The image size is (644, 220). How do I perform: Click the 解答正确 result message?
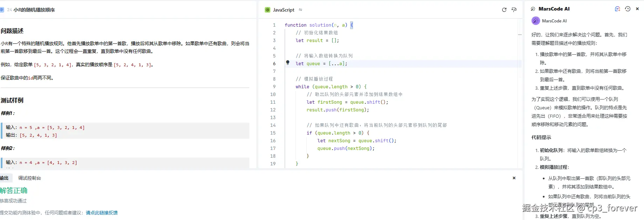click(14, 190)
